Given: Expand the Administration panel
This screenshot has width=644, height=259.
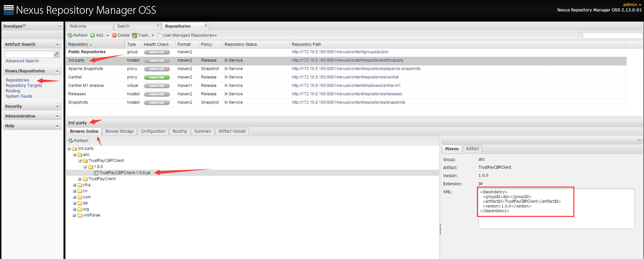Looking at the screenshot, I should click(x=57, y=116).
